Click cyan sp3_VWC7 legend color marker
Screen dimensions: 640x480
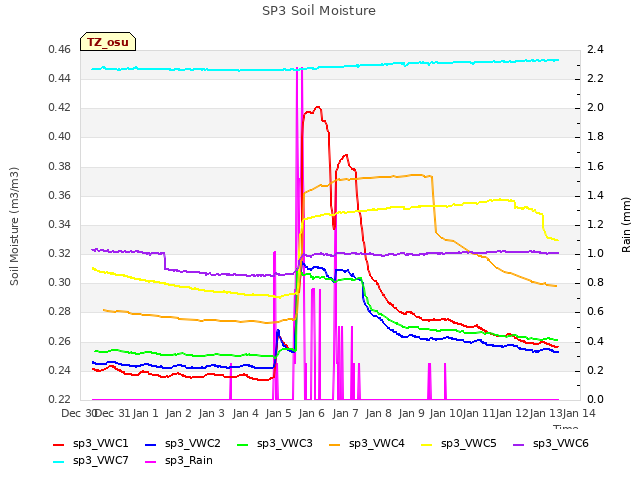(59, 462)
